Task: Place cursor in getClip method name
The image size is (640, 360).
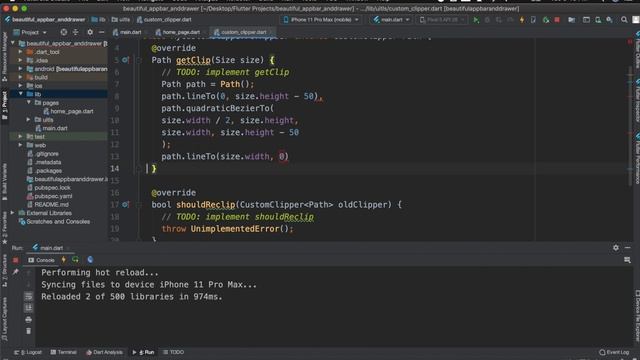Action: [193, 60]
